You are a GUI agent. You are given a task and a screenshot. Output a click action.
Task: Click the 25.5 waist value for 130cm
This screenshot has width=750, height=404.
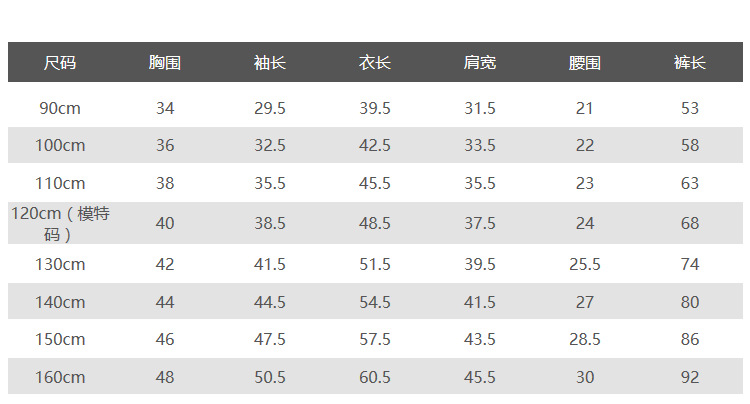click(x=585, y=265)
